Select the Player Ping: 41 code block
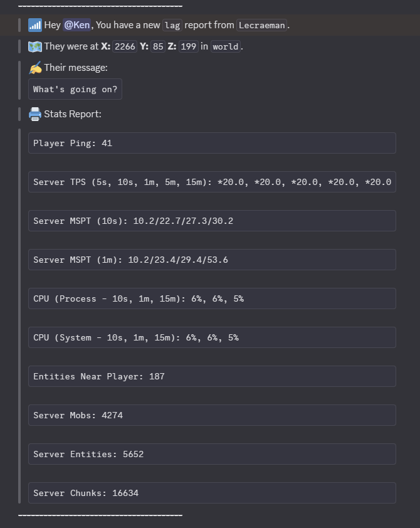The height and width of the screenshot is (528, 420). click(x=212, y=143)
